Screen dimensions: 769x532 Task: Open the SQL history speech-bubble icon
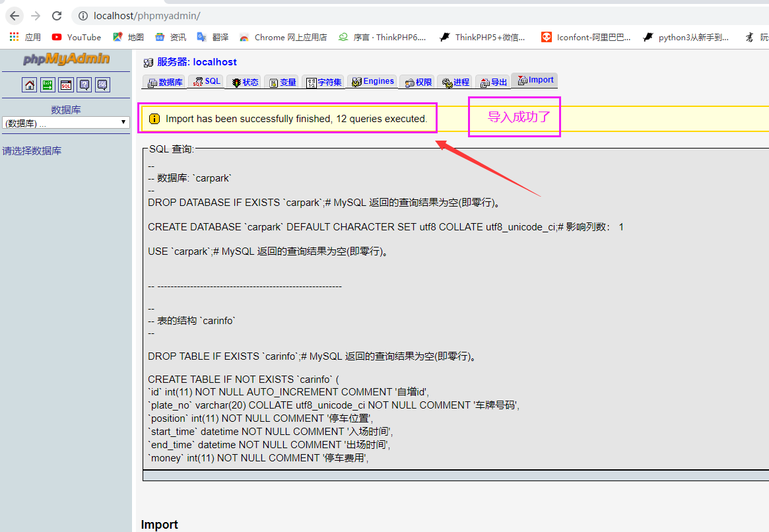coord(101,84)
